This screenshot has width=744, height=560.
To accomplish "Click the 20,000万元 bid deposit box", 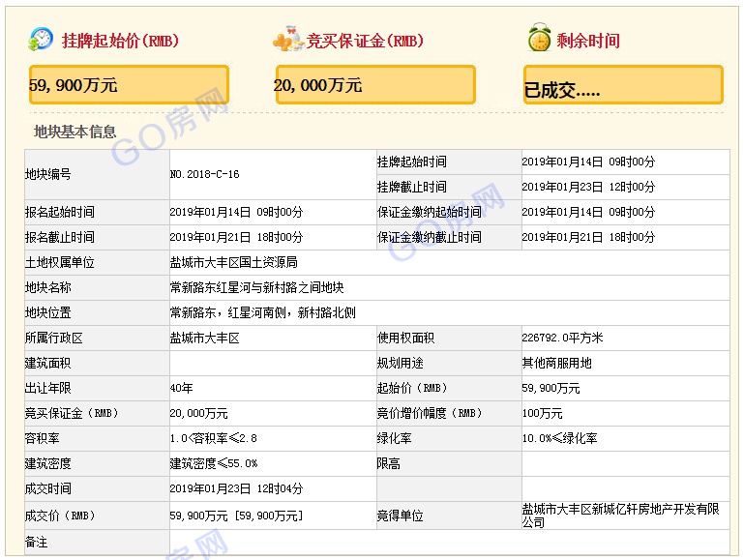I will (x=375, y=85).
